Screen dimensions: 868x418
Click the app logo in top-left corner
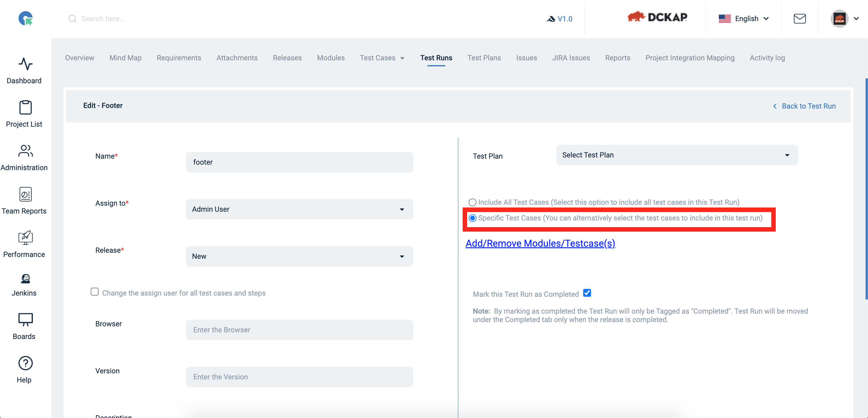[26, 18]
